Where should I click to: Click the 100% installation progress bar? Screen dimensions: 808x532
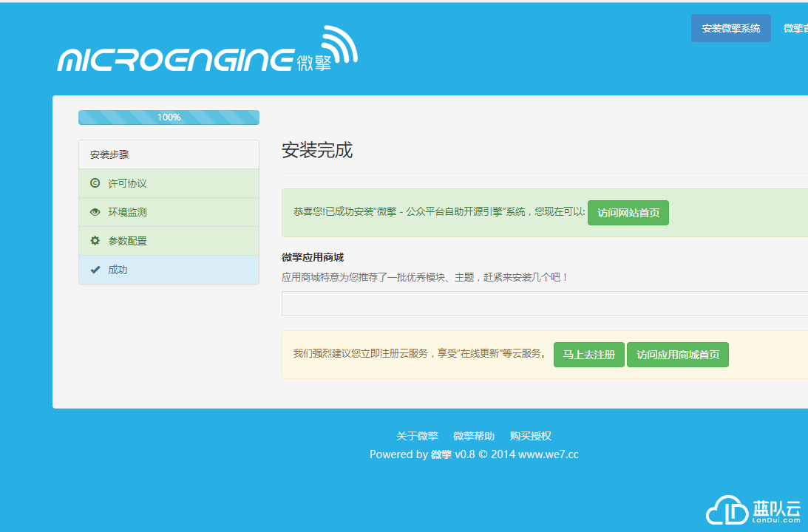[169, 117]
